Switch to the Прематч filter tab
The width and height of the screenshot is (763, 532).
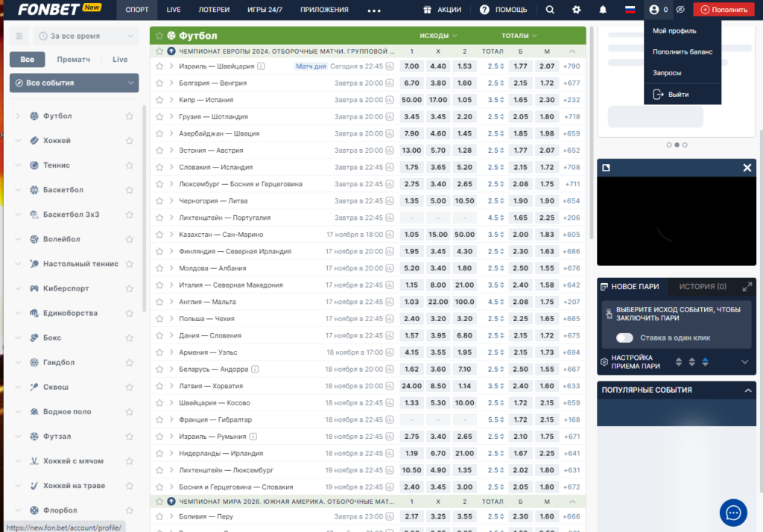(74, 60)
